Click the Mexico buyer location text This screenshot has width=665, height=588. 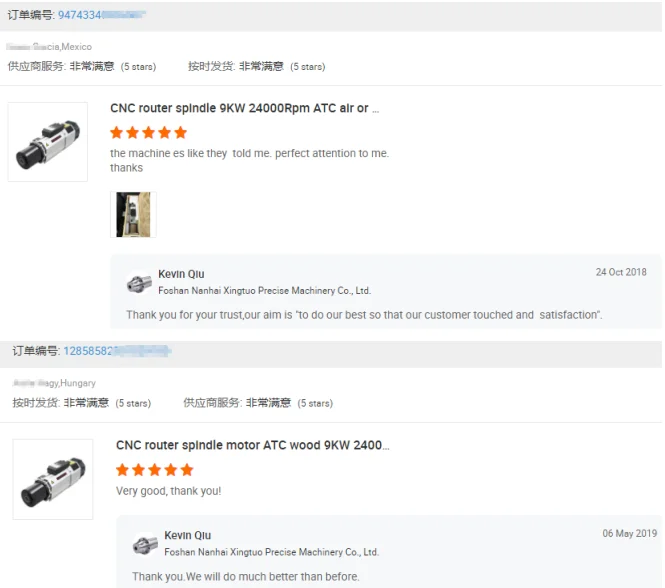(x=50, y=47)
